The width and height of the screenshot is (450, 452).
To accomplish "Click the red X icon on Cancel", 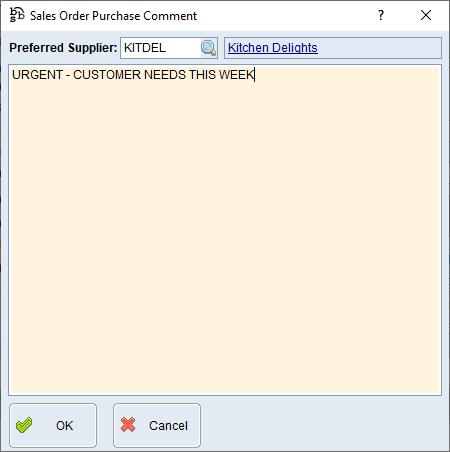I will point(128,425).
